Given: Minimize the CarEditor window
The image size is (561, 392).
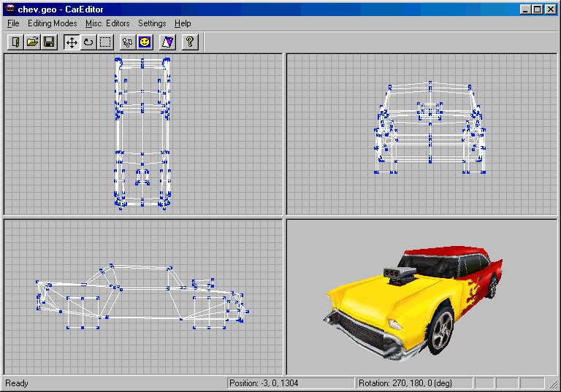Looking at the screenshot, I should 525,9.
